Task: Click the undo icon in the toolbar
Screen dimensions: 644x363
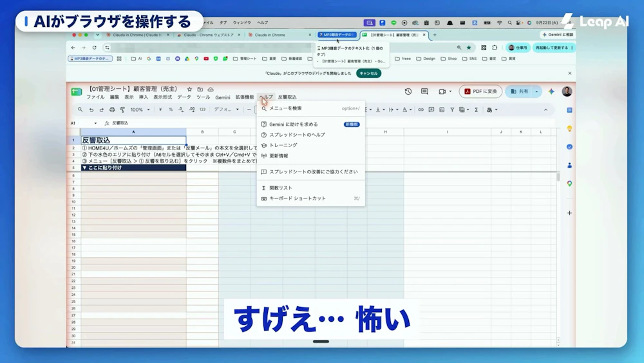Action: (x=91, y=110)
